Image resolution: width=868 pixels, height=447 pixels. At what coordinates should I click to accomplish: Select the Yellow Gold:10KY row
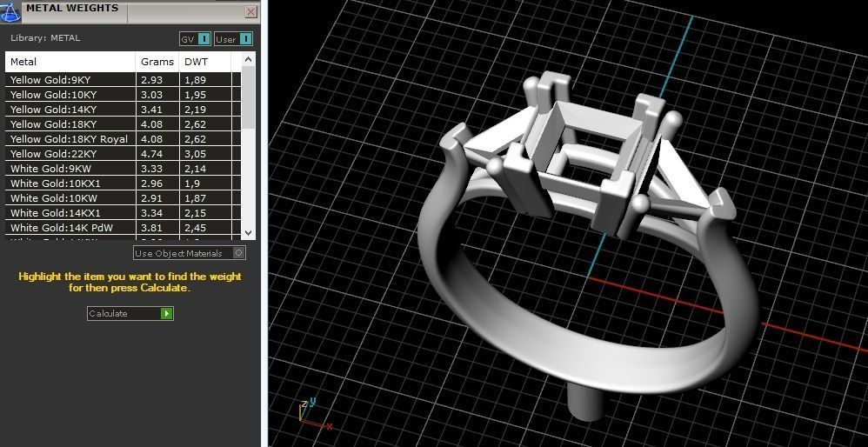pyautogui.click(x=124, y=95)
